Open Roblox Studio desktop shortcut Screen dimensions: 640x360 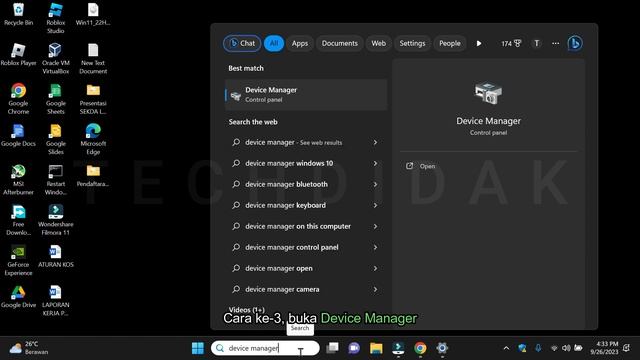coord(56,18)
